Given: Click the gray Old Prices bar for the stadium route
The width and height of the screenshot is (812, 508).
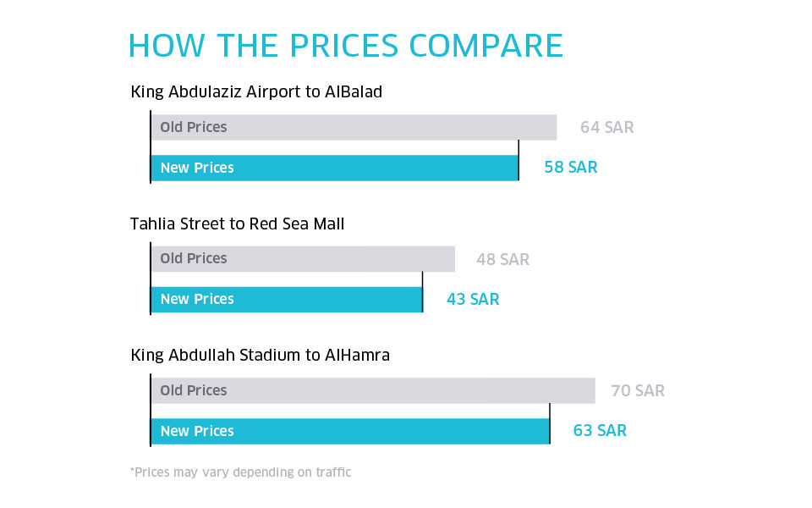Looking at the screenshot, I should pyautogui.click(x=373, y=390).
